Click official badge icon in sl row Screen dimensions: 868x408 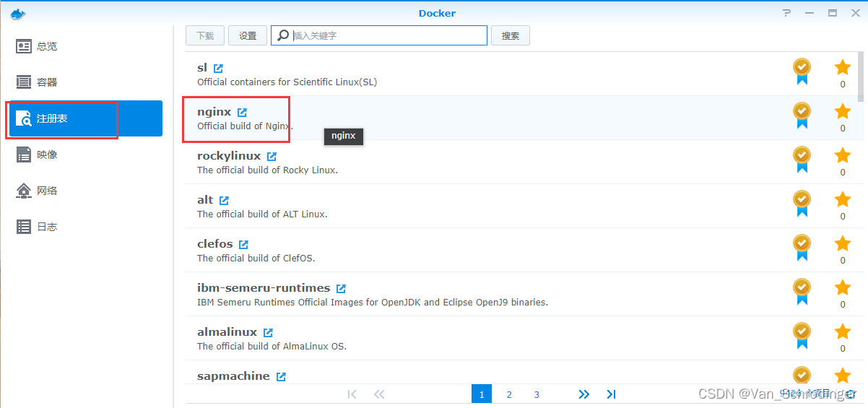pos(802,71)
